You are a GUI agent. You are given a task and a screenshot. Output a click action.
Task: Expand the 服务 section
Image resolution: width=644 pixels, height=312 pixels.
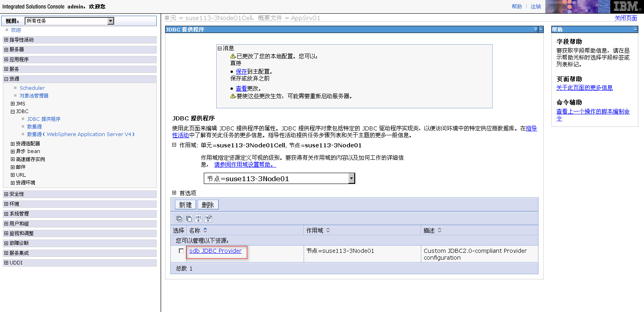(x=6, y=69)
